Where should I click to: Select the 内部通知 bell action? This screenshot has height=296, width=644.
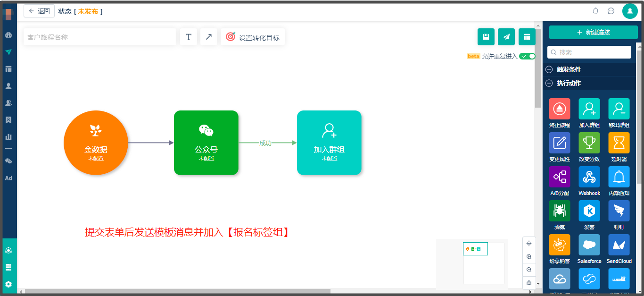(619, 177)
